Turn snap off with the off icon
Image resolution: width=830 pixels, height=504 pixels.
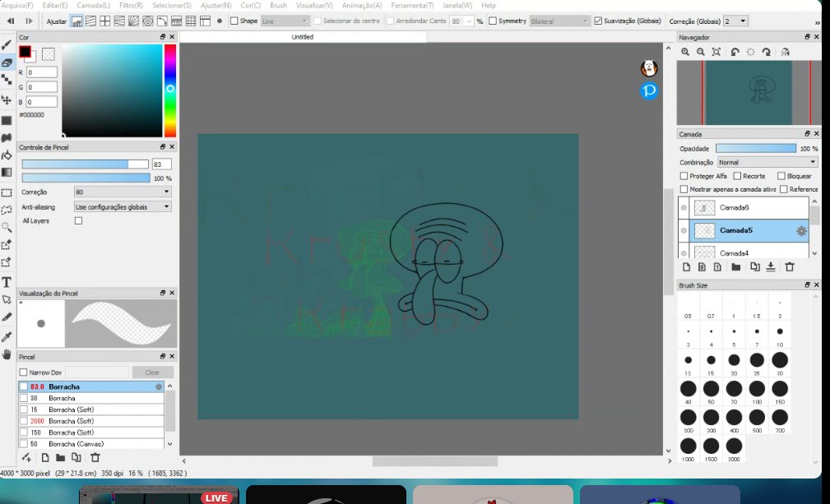point(77,21)
